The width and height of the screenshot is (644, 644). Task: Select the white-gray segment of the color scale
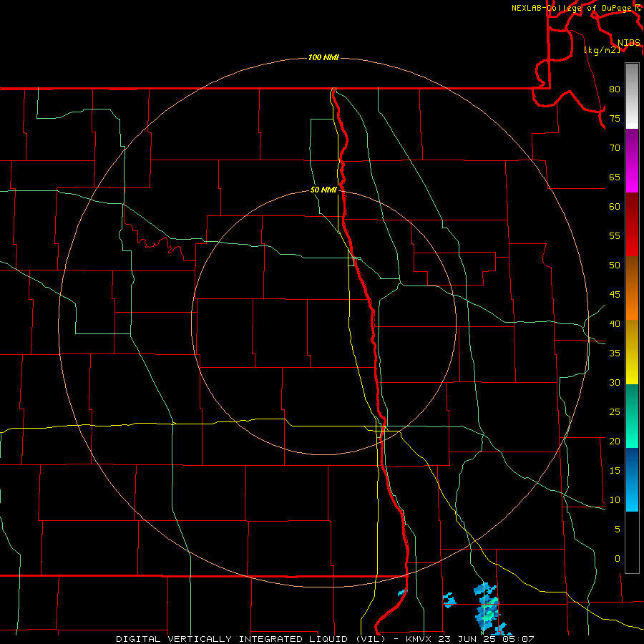pyautogui.click(x=632, y=96)
